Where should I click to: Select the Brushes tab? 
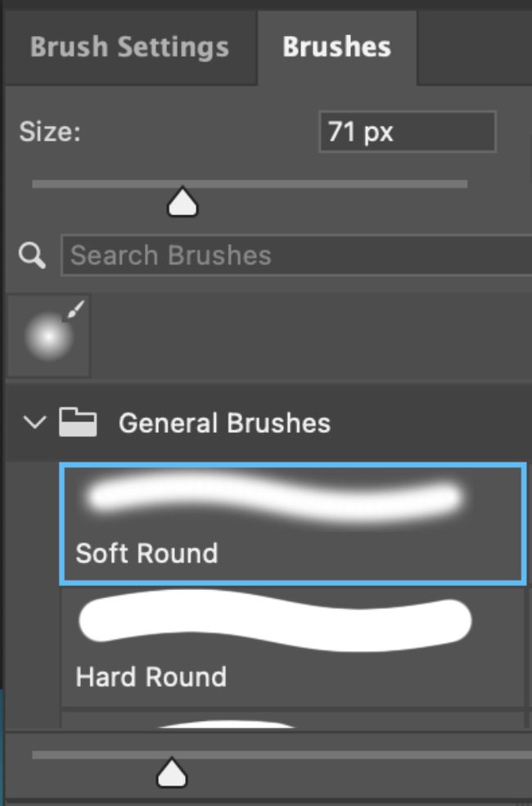(336, 47)
